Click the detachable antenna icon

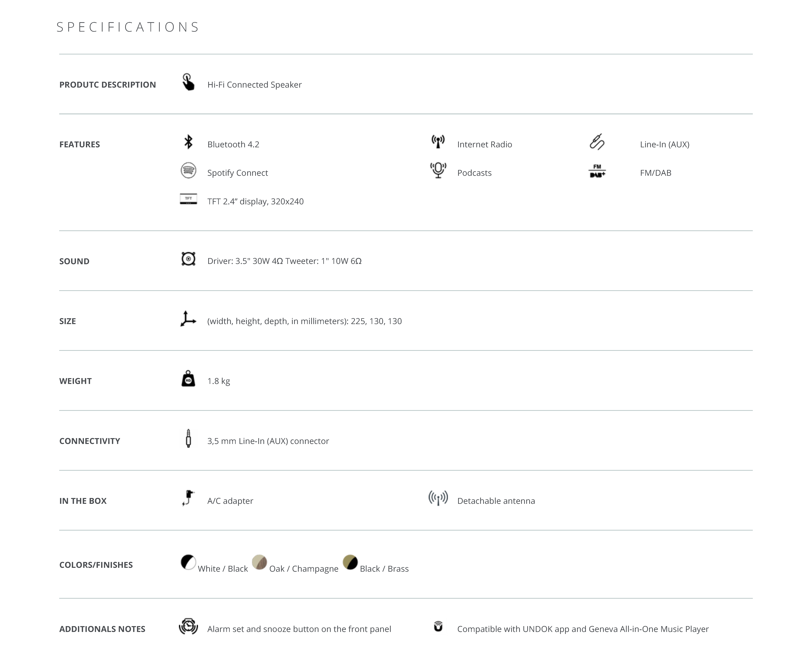click(x=438, y=498)
